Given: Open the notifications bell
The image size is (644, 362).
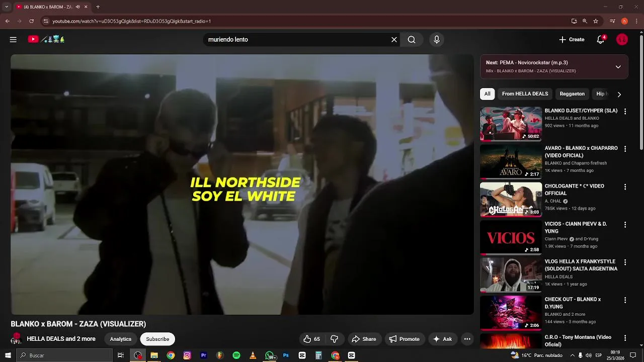Looking at the screenshot, I should pyautogui.click(x=601, y=39).
